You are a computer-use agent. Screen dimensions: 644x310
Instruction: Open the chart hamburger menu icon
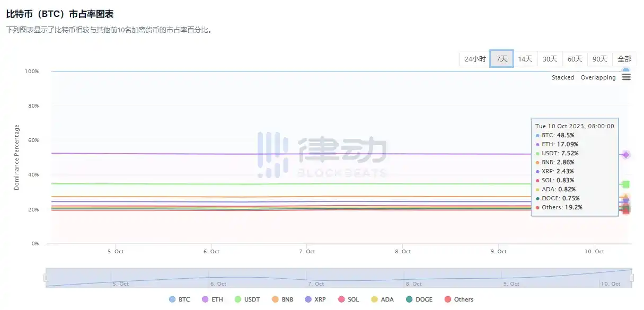tap(626, 77)
